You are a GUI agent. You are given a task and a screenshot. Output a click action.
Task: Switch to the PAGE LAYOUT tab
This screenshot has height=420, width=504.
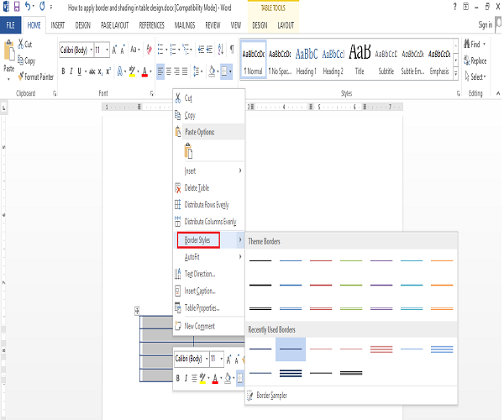tap(115, 25)
